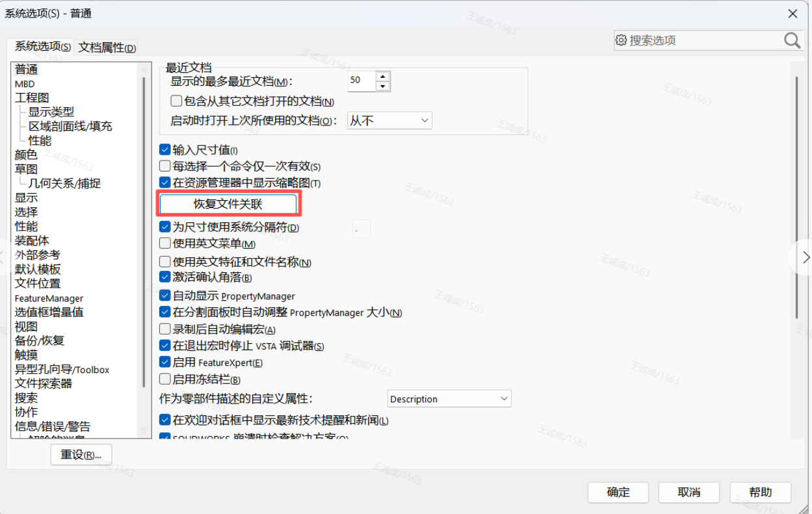Toggle 在退出宏时停止 VSTA 调试器 checkbox
812x514 pixels.
(x=164, y=346)
